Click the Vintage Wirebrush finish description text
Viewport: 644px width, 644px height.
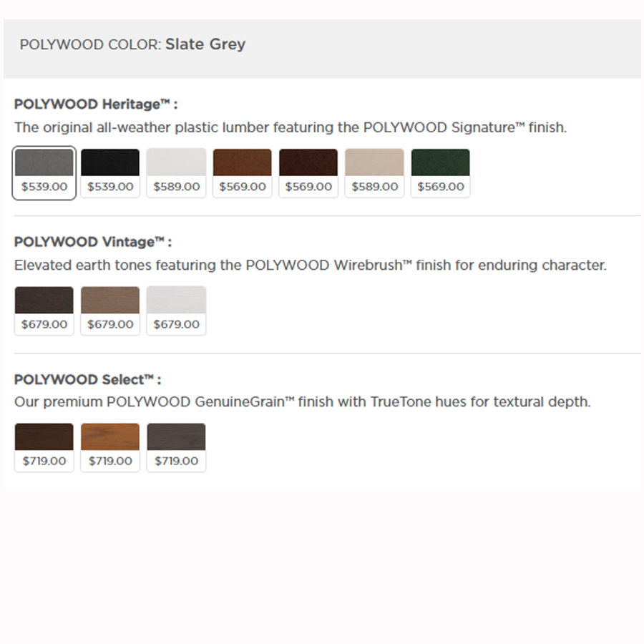coord(310,265)
